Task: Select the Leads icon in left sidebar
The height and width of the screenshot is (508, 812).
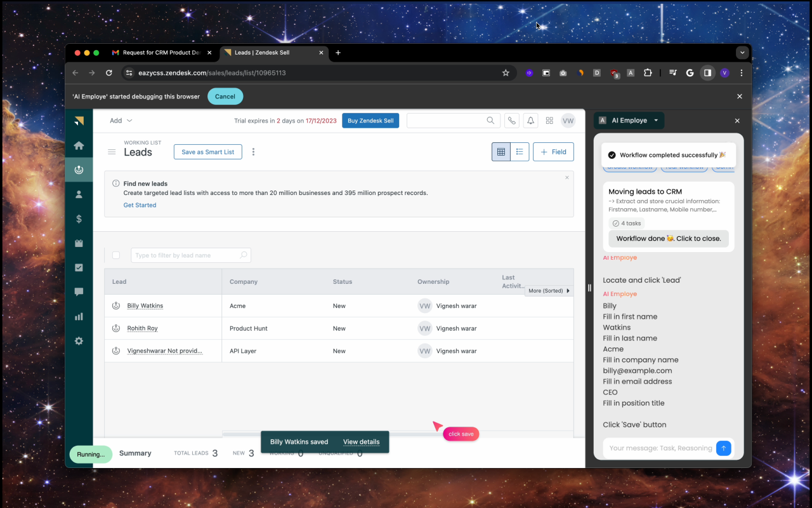Action: [x=79, y=170]
